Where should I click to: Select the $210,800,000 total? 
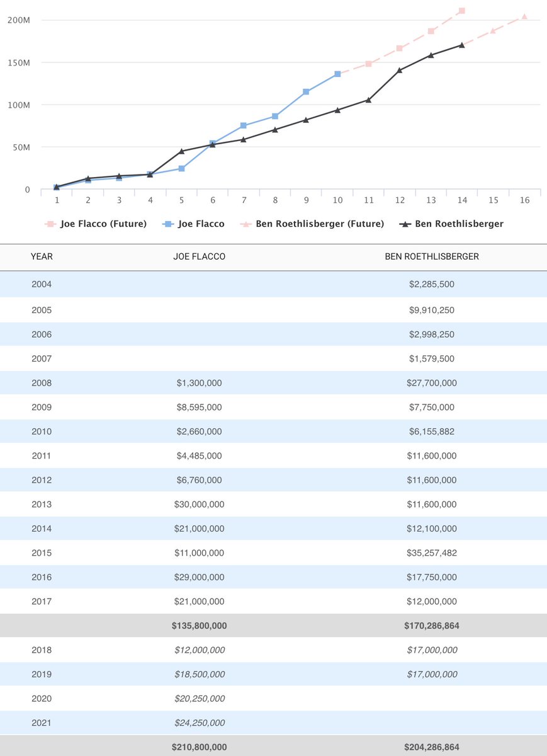199,747
